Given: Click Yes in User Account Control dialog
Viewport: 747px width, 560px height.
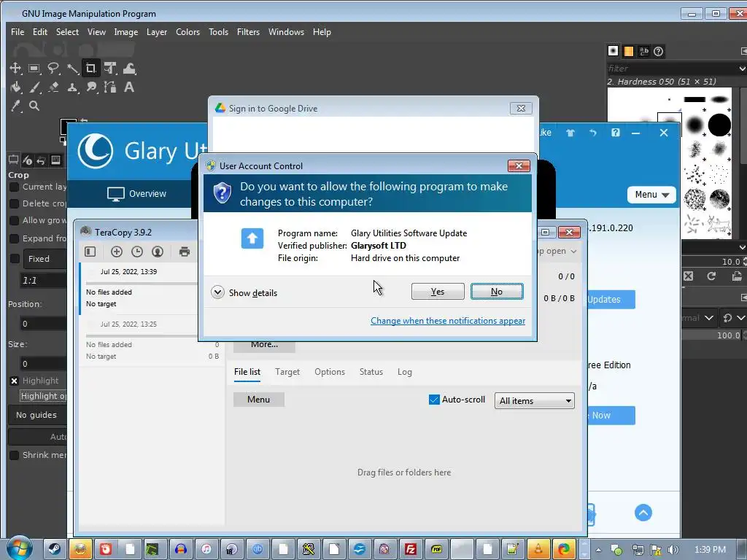Looking at the screenshot, I should 438,292.
